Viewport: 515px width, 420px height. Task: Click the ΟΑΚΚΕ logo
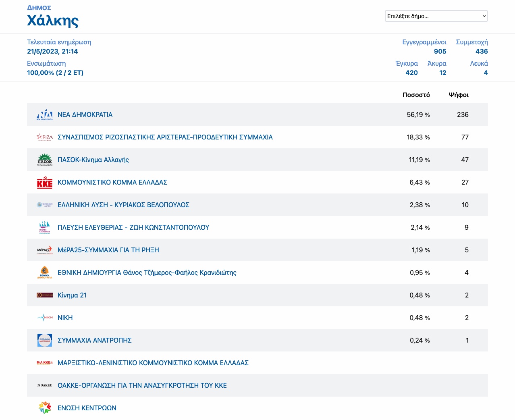tap(45, 385)
